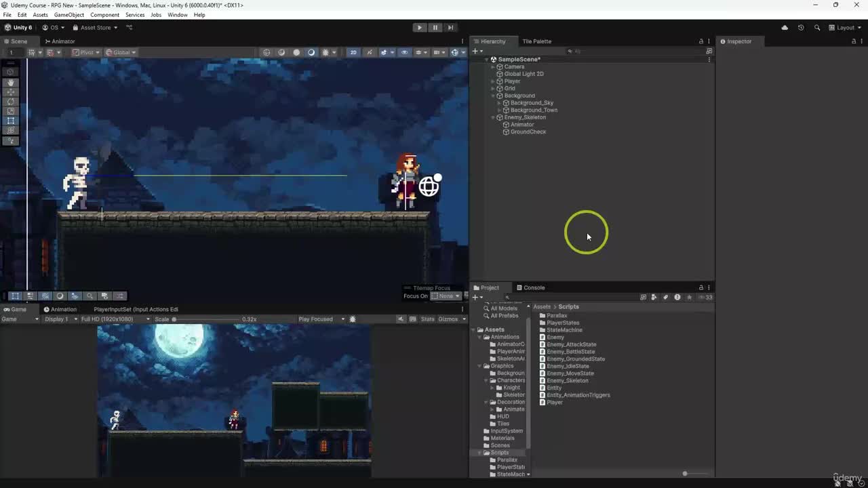Switch to the Console tab
The width and height of the screenshot is (868, 488).
coord(530,287)
